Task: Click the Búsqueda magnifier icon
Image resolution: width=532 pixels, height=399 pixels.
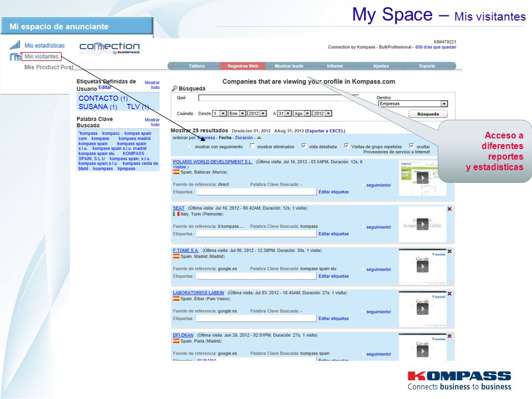Action: [175, 89]
